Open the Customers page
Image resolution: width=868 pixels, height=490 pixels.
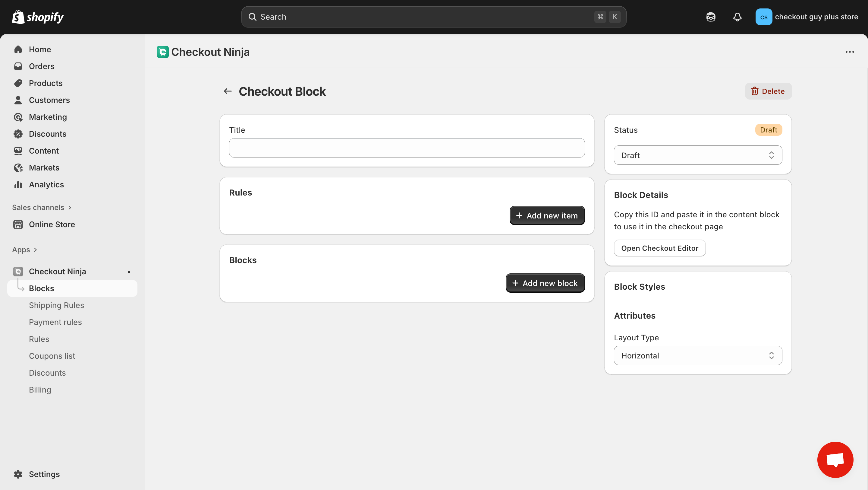tap(49, 100)
